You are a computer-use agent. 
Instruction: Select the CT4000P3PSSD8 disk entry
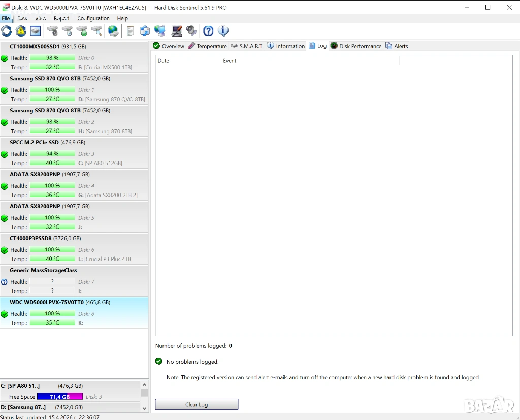(74, 248)
